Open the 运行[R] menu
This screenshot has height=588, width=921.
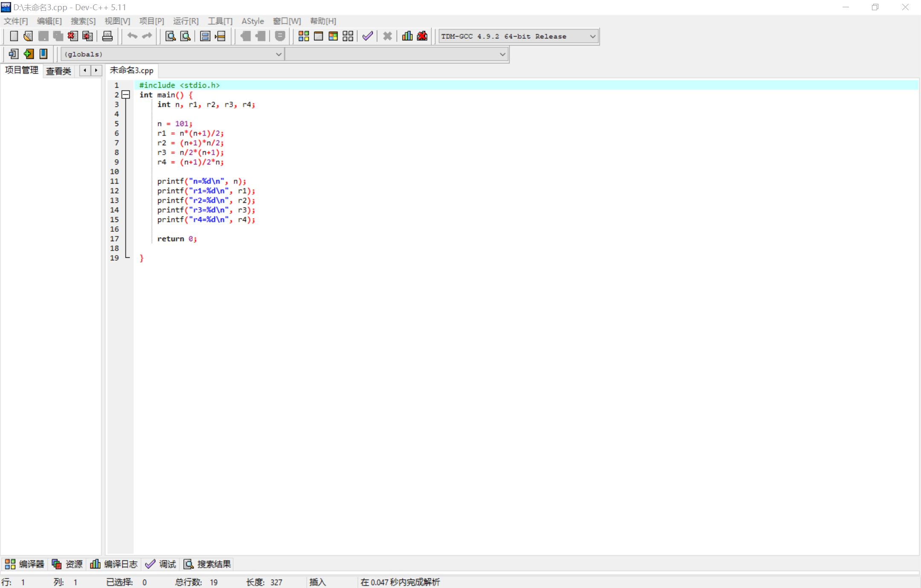click(x=185, y=21)
